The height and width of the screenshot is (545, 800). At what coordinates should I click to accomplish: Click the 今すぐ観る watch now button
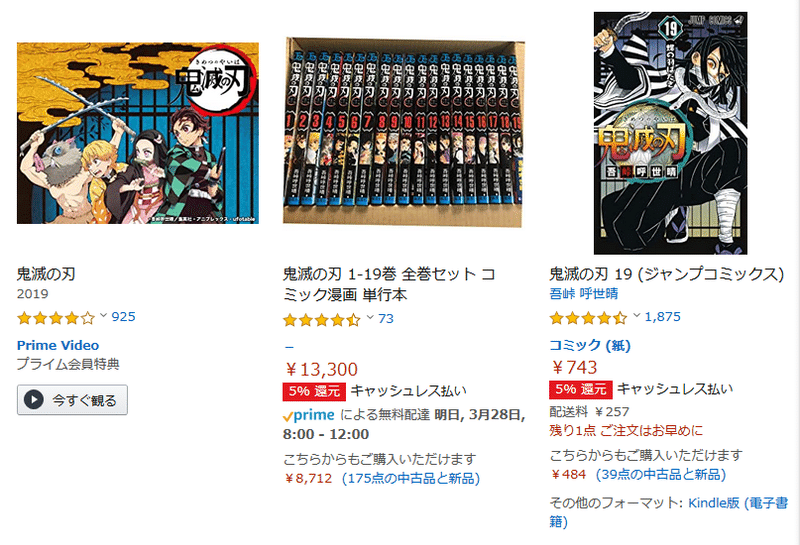tap(72, 400)
